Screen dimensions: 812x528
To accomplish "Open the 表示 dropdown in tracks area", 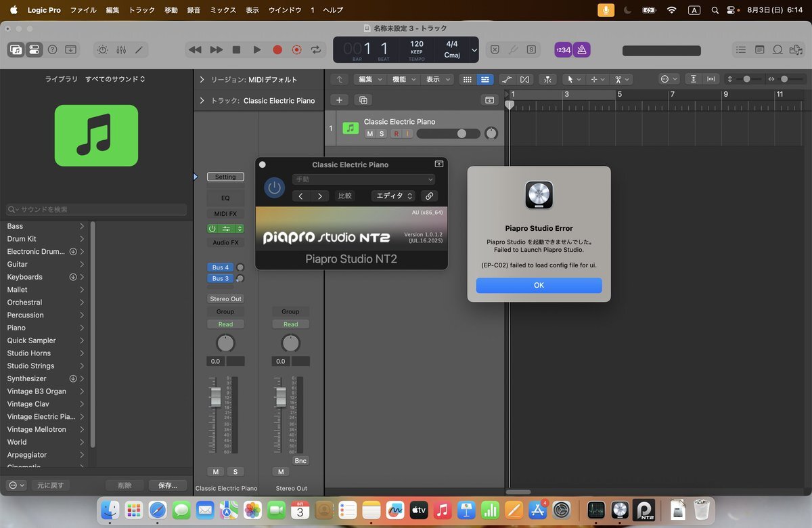I will click(x=437, y=79).
